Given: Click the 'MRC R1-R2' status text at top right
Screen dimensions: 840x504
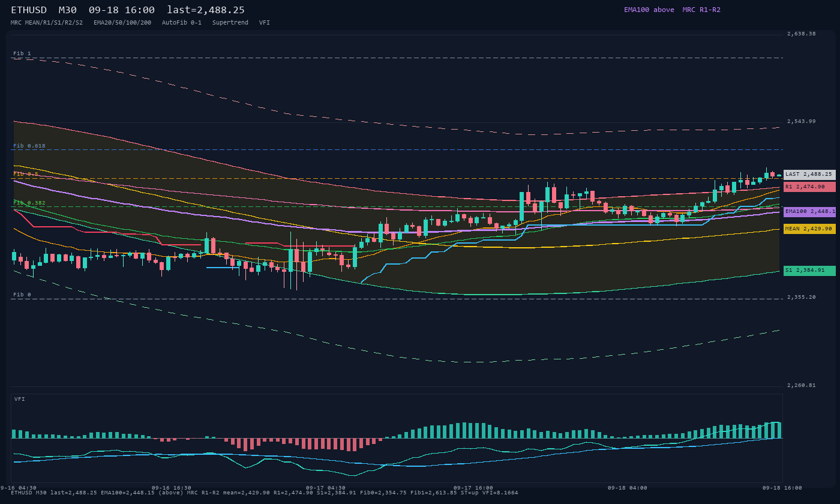Looking at the screenshot, I should [701, 10].
